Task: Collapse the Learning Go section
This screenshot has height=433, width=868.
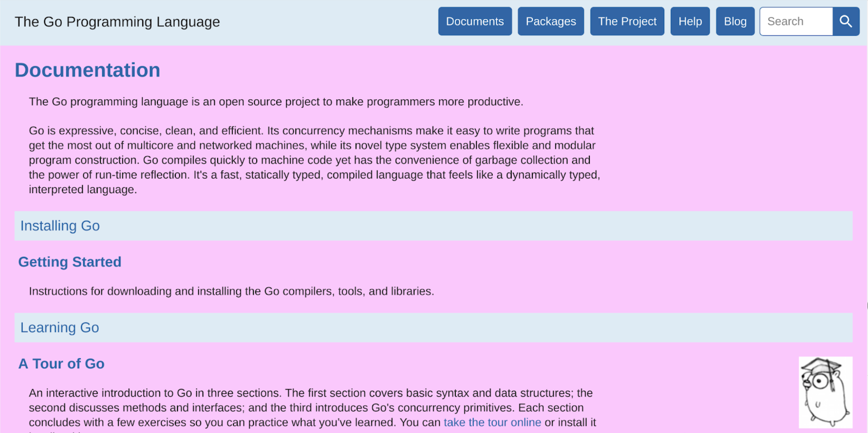Action: point(60,328)
